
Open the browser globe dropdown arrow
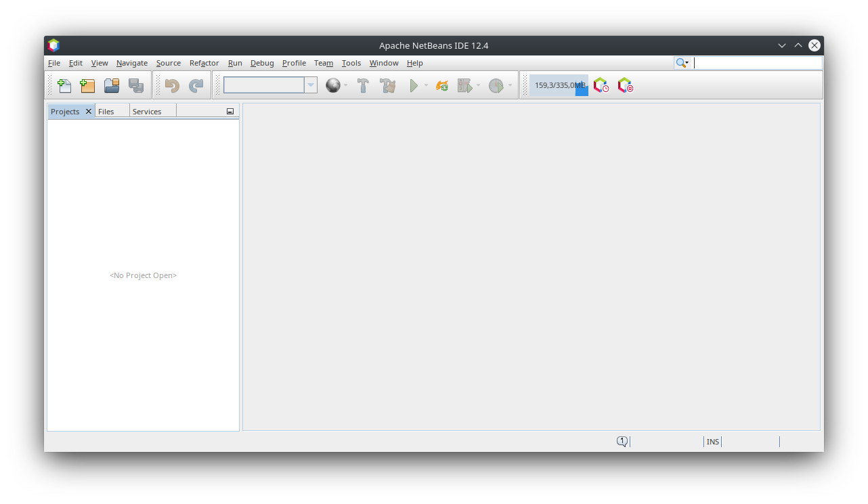[x=345, y=86]
